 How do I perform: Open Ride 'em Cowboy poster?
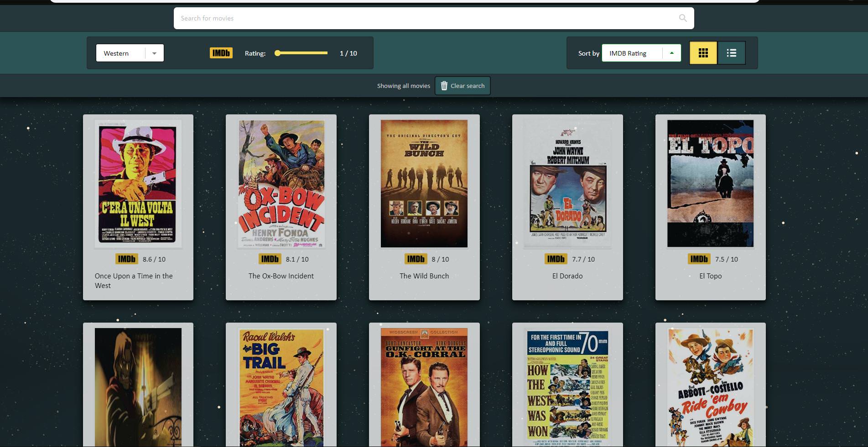point(711,387)
